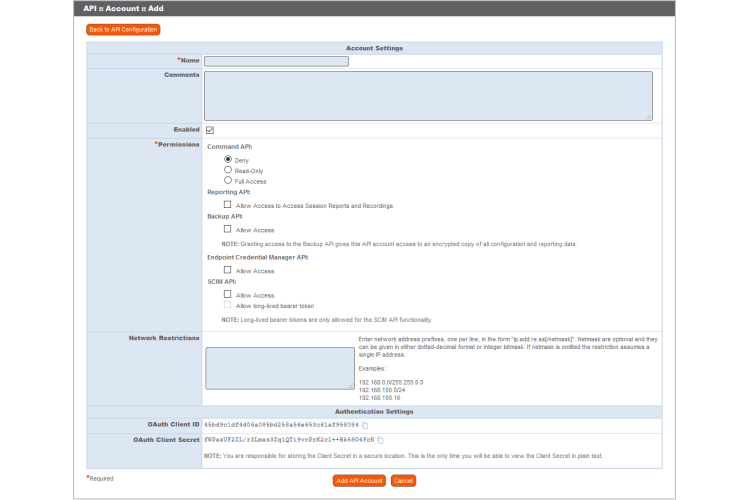Screen dimensions: 750x500
Task: Check Allow Access under Endpoint Credential Manager API
Action: click(x=228, y=270)
